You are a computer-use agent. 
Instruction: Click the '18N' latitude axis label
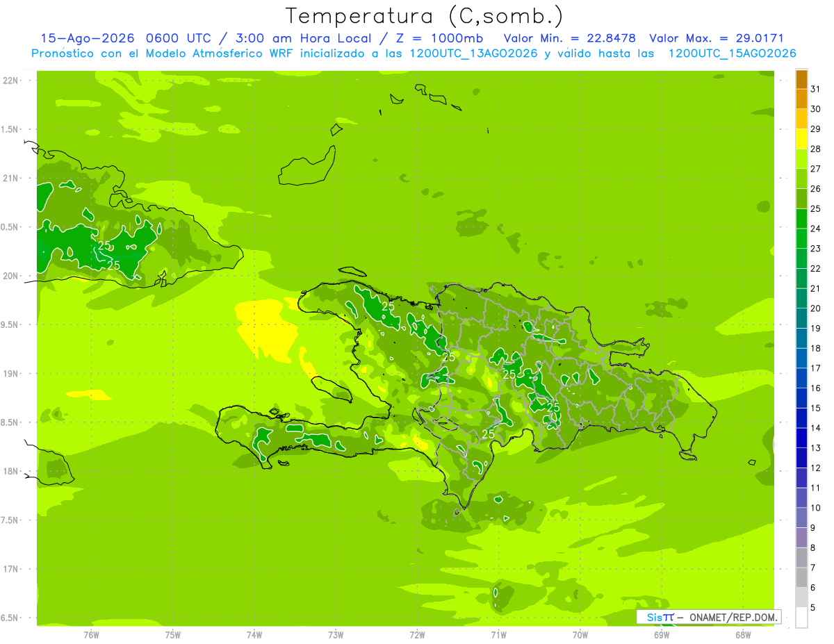(10, 472)
